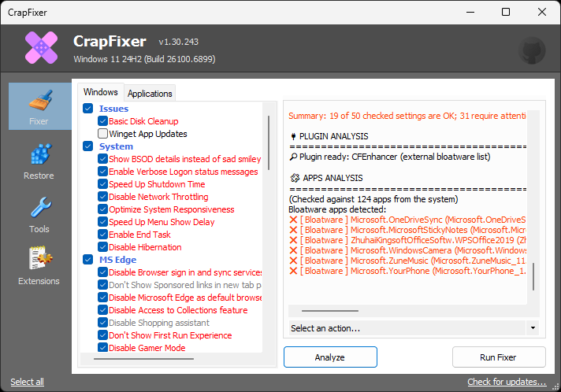This screenshot has width=561, height=392.
Task: Click the settings list horizontal scrollbar
Action: pyautogui.click(x=143, y=359)
